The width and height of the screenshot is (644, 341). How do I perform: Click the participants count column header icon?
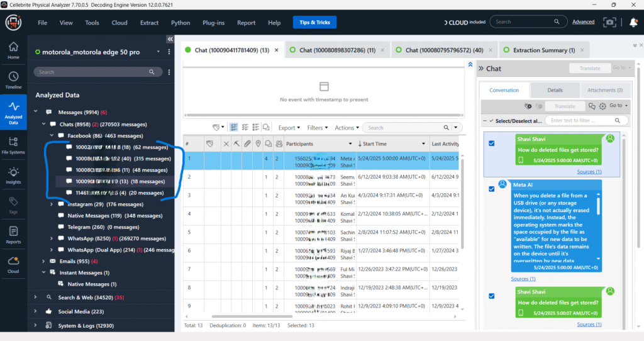[x=279, y=144]
